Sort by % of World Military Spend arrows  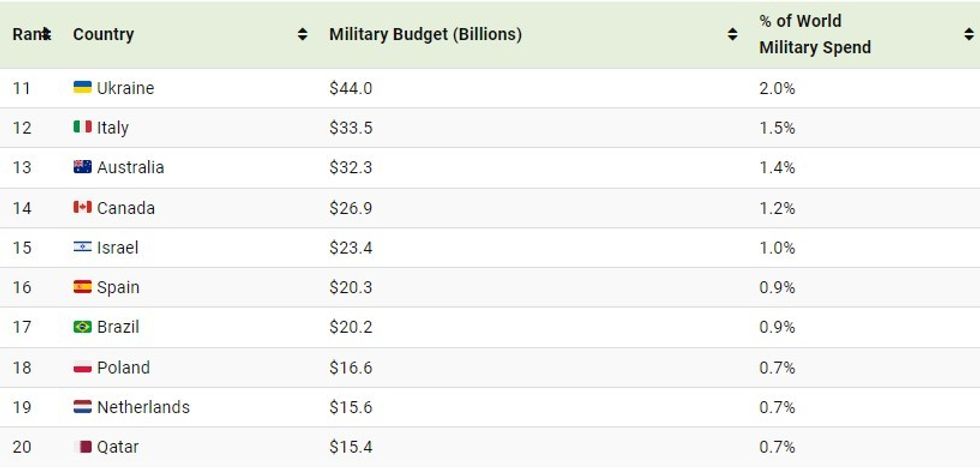[x=968, y=35]
